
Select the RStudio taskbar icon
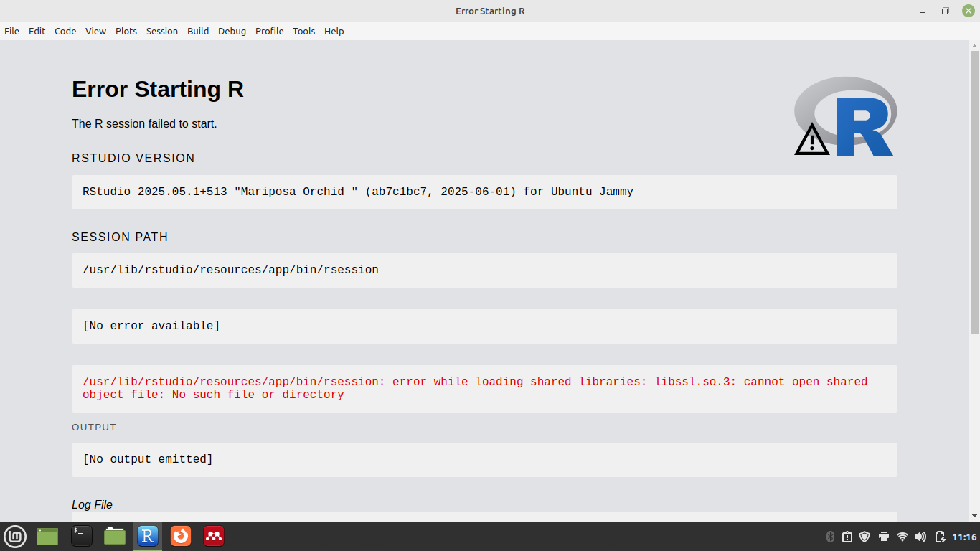[x=148, y=536]
